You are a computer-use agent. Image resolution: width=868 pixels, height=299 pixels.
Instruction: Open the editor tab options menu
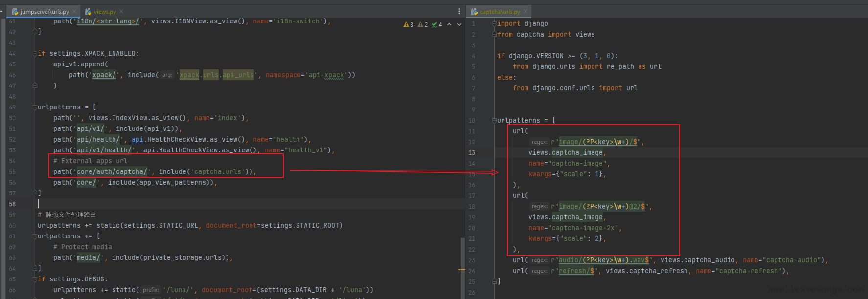click(459, 11)
